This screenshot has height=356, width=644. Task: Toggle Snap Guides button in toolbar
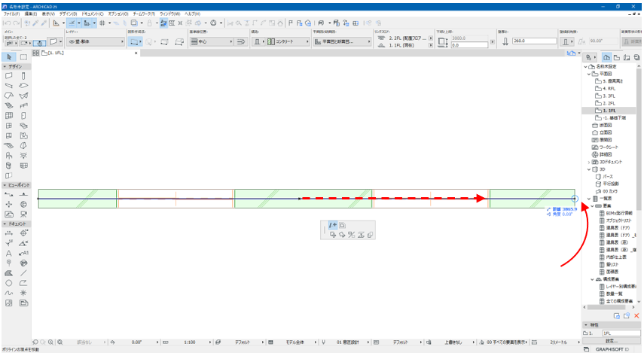point(72,23)
